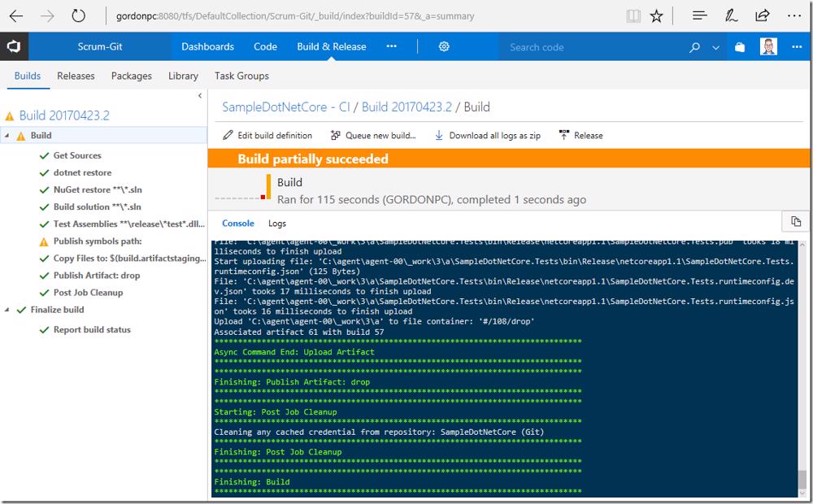Open the SampleDotNetCore - CI breadcrumb link
The image size is (813, 504).
[x=285, y=106]
